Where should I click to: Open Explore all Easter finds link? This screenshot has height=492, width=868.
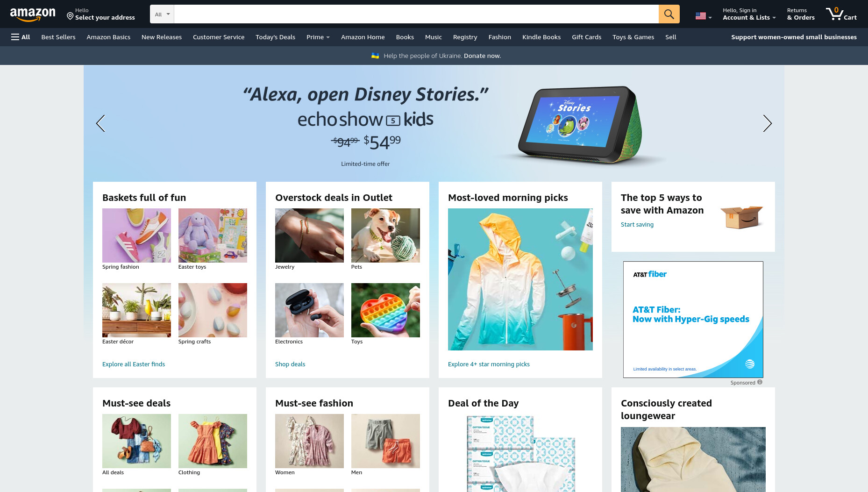pyautogui.click(x=134, y=364)
